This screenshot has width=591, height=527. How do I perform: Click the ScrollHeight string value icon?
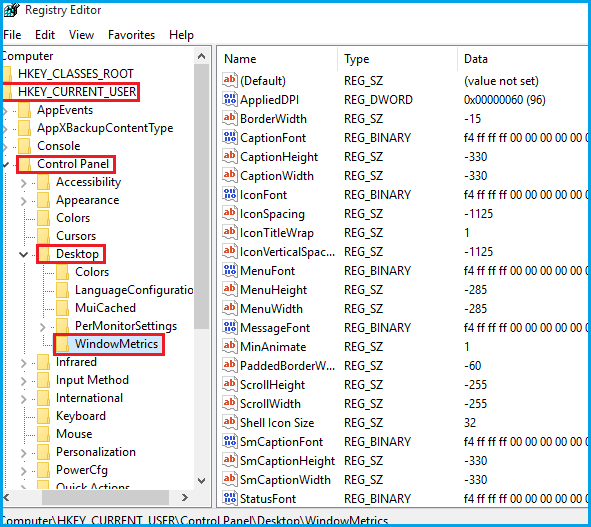(x=230, y=384)
